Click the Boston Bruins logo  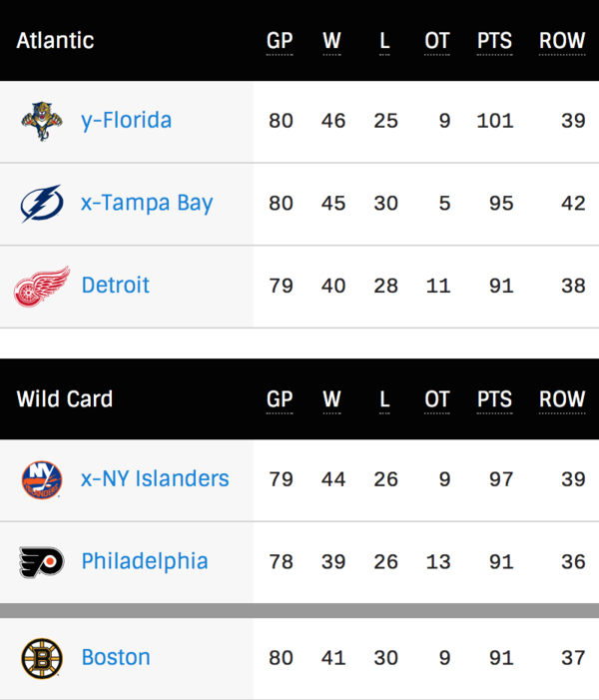tap(42, 658)
